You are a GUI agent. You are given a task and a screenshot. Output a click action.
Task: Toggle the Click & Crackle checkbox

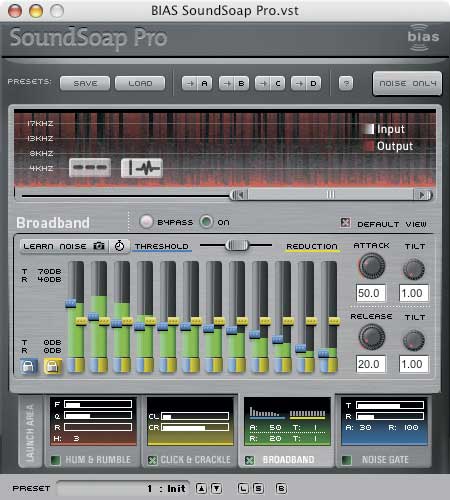(152, 460)
